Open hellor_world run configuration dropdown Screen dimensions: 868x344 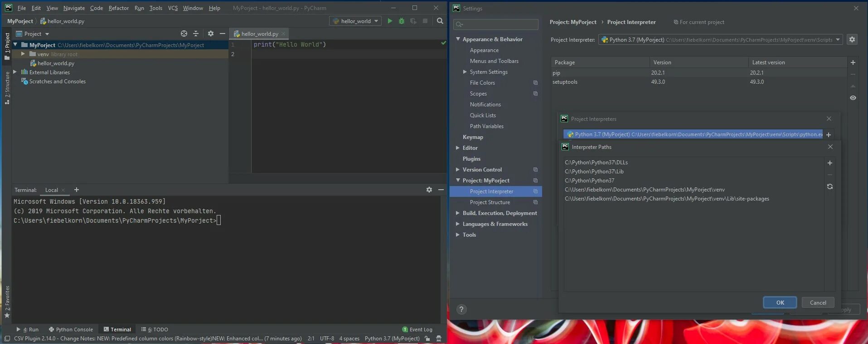coord(355,21)
